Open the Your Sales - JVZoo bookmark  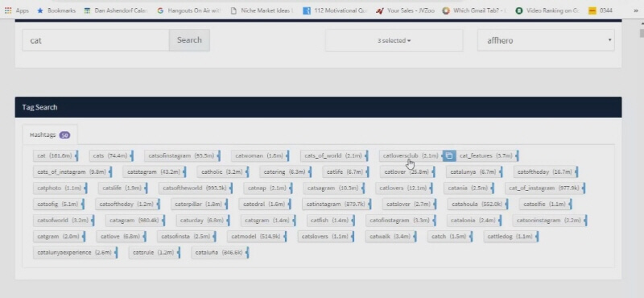click(x=405, y=10)
